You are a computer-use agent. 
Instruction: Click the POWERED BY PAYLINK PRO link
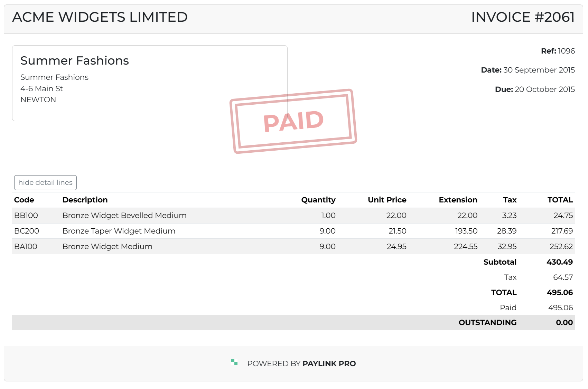301,363
